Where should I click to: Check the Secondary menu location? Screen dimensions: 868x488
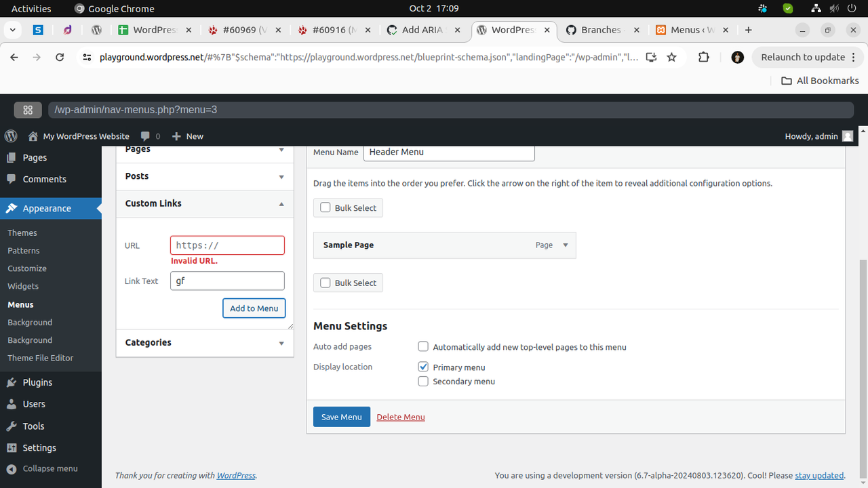(423, 382)
